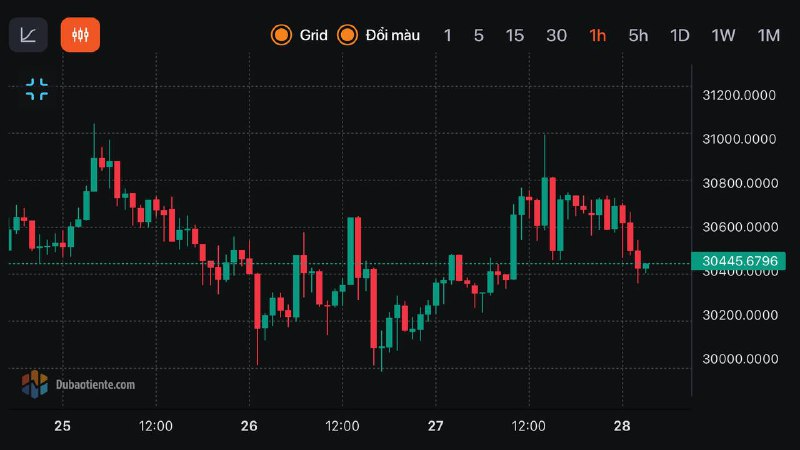
Task: Click the current price label 30445.6796
Action: 738,263
